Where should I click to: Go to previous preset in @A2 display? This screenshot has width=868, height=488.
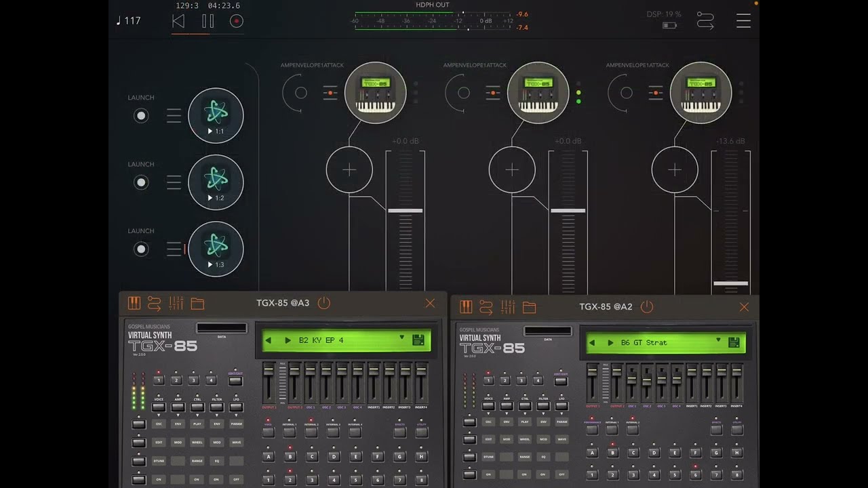[x=591, y=342]
